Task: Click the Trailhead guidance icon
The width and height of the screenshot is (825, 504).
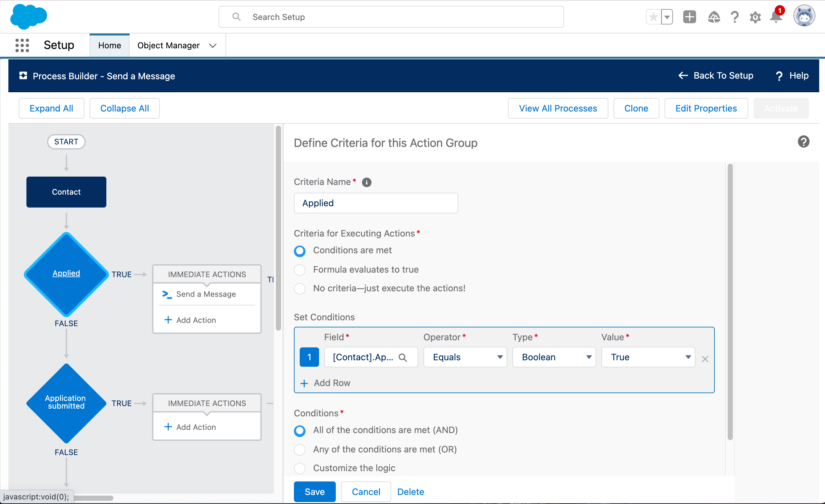Action: coord(714,17)
